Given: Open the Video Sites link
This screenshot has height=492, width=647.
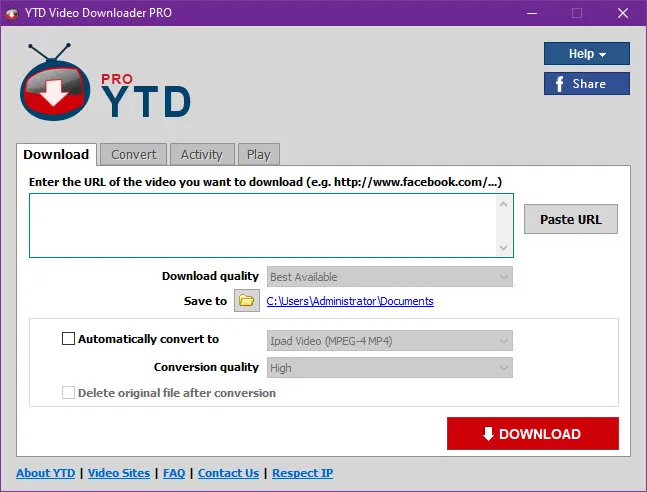Looking at the screenshot, I should click(x=119, y=473).
